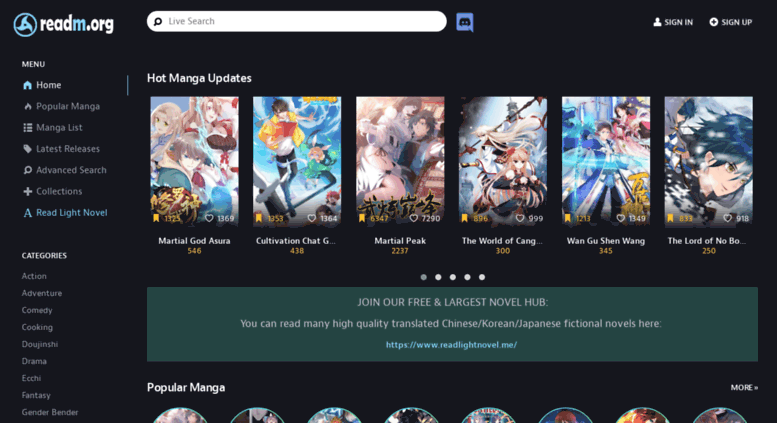The width and height of the screenshot is (777, 423).
Task: Click The Lord of No Bo... title text
Action: click(x=707, y=241)
